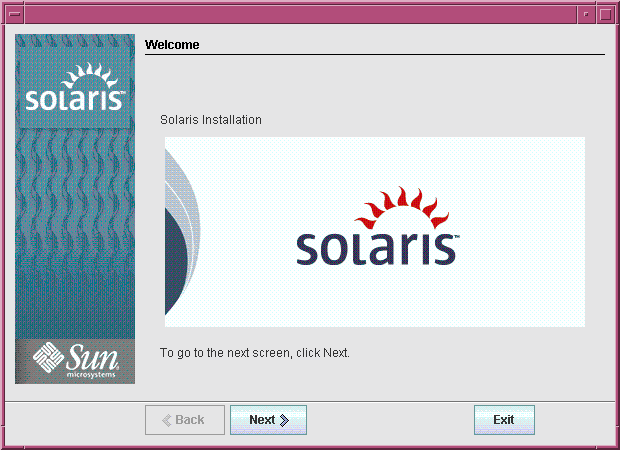Click the Sun Microsystems logo
This screenshot has width=620, height=450.
tap(75, 360)
